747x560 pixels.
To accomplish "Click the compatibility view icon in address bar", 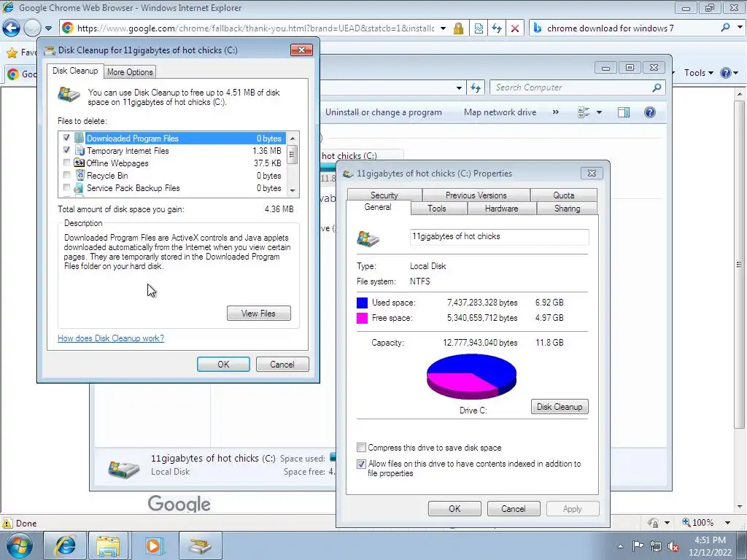I will click(479, 28).
